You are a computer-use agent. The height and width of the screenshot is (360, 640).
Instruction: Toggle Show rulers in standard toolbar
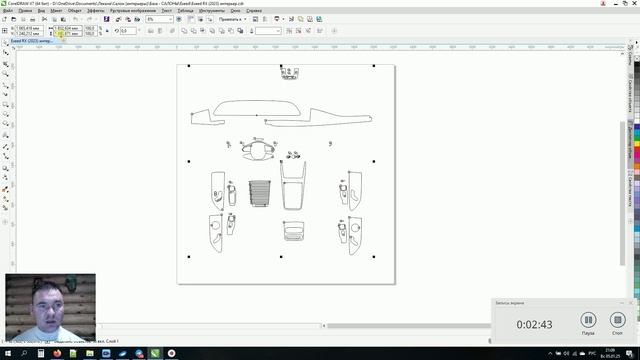[x=191, y=19]
